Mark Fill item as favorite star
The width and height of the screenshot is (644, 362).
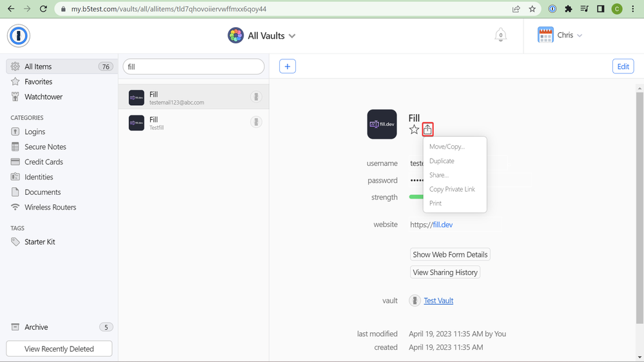[x=414, y=130]
